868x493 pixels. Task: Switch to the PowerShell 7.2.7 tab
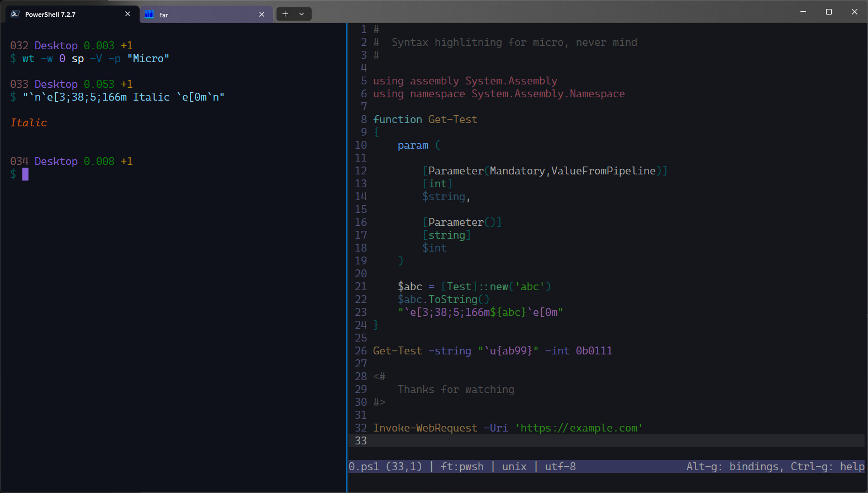61,14
